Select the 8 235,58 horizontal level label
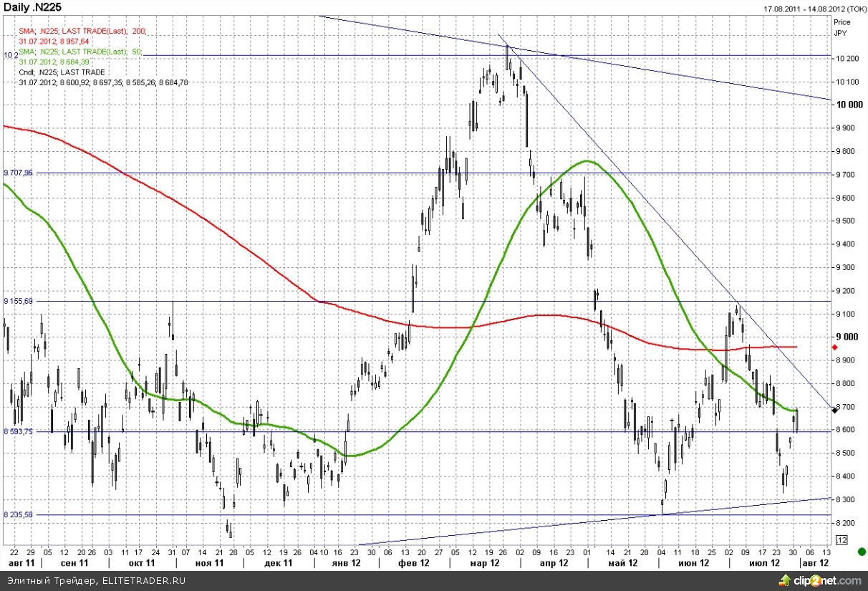 point(19,514)
